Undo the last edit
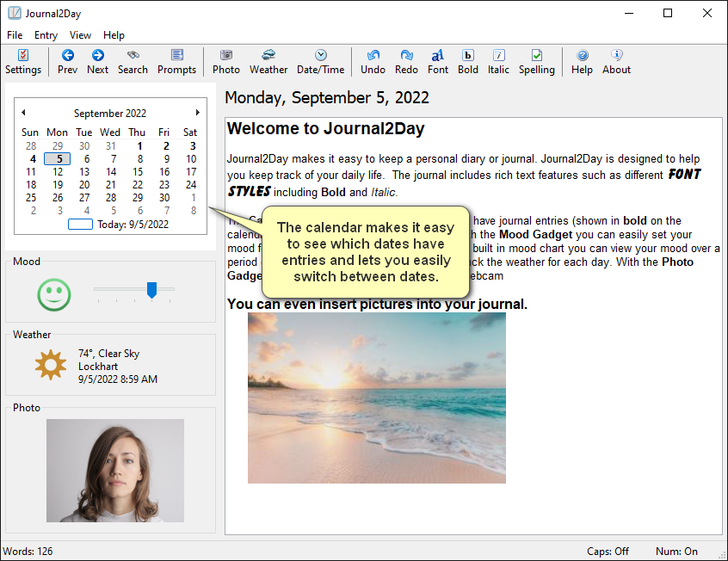Viewport: 728px width, 561px height. (x=373, y=62)
